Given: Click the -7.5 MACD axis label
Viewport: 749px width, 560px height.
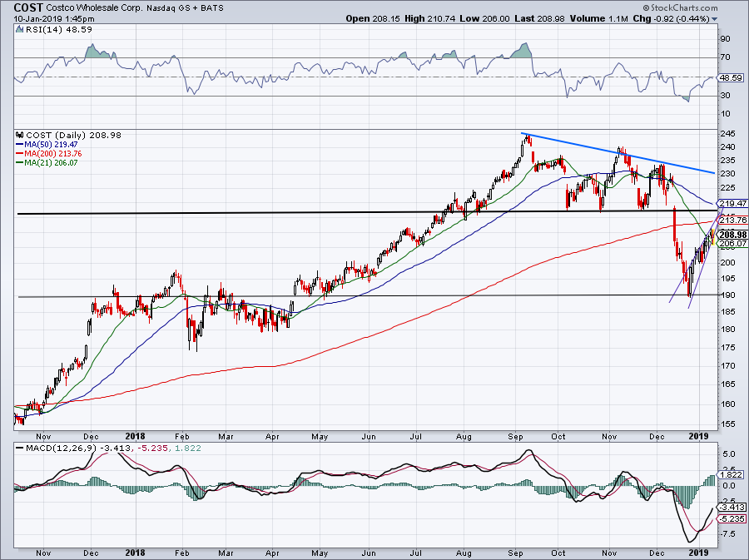Looking at the screenshot, I should click(727, 533).
